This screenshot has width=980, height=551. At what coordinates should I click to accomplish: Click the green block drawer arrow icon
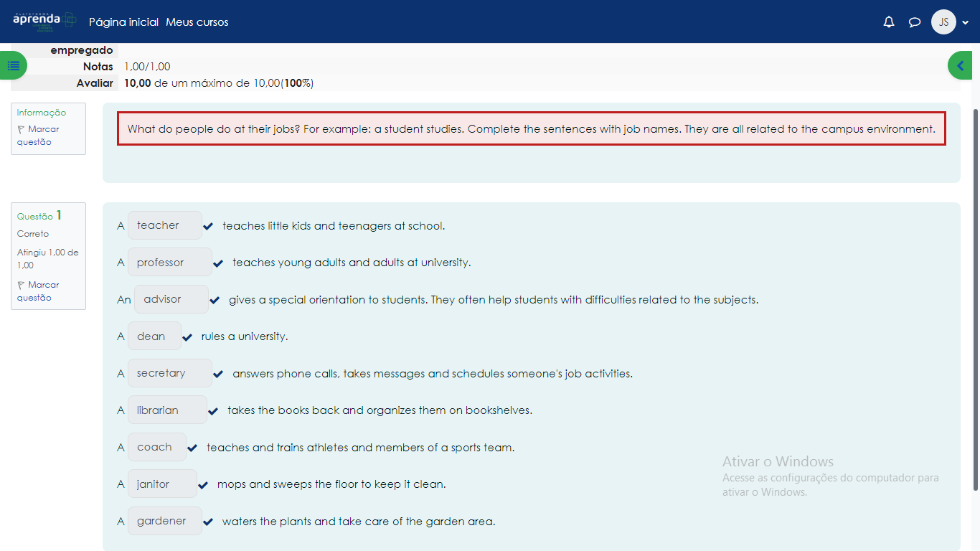961,66
